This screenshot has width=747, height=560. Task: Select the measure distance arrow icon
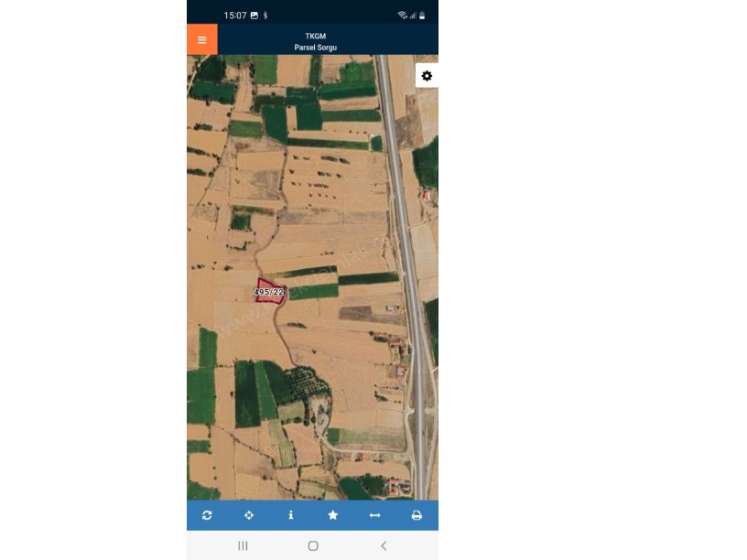pyautogui.click(x=375, y=515)
